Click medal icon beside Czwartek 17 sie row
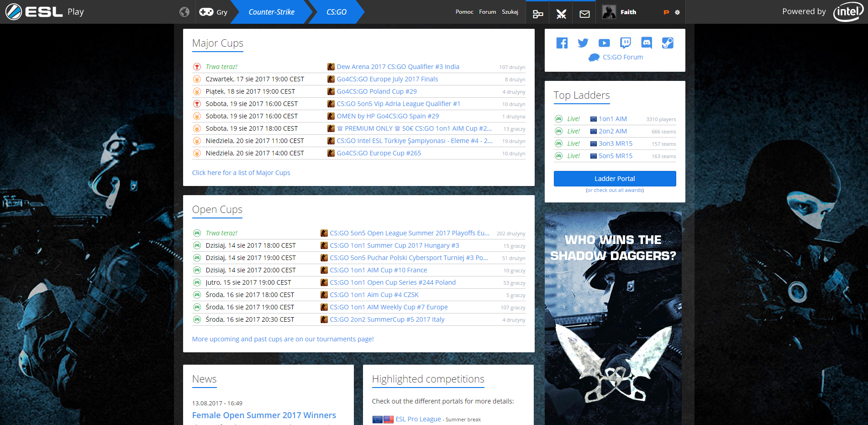This screenshot has height=425, width=868. coord(197,79)
